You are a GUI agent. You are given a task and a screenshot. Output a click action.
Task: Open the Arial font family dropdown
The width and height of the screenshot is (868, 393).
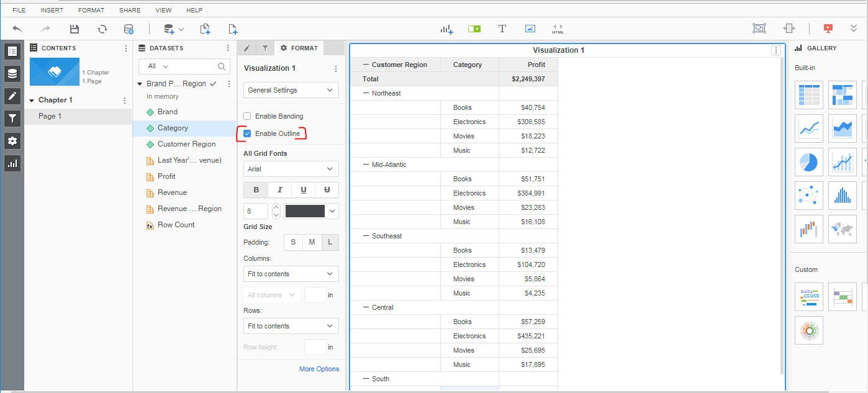tap(291, 168)
